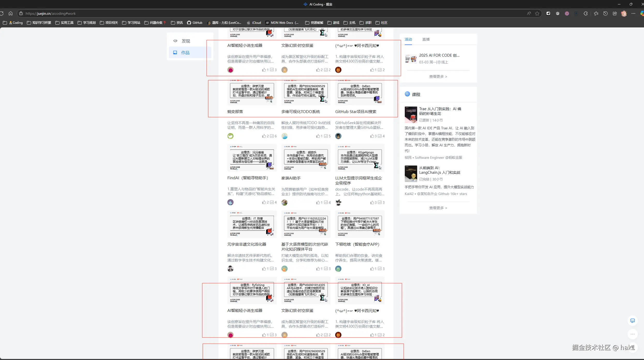Click the floating feedback chat icon
The width and height of the screenshot is (644, 360).
click(x=633, y=321)
